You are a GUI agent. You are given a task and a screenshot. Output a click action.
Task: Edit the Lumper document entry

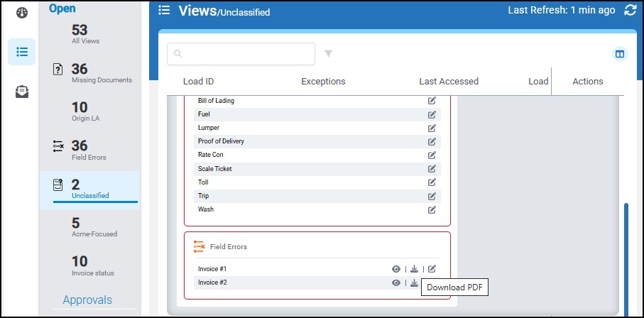pyautogui.click(x=432, y=128)
